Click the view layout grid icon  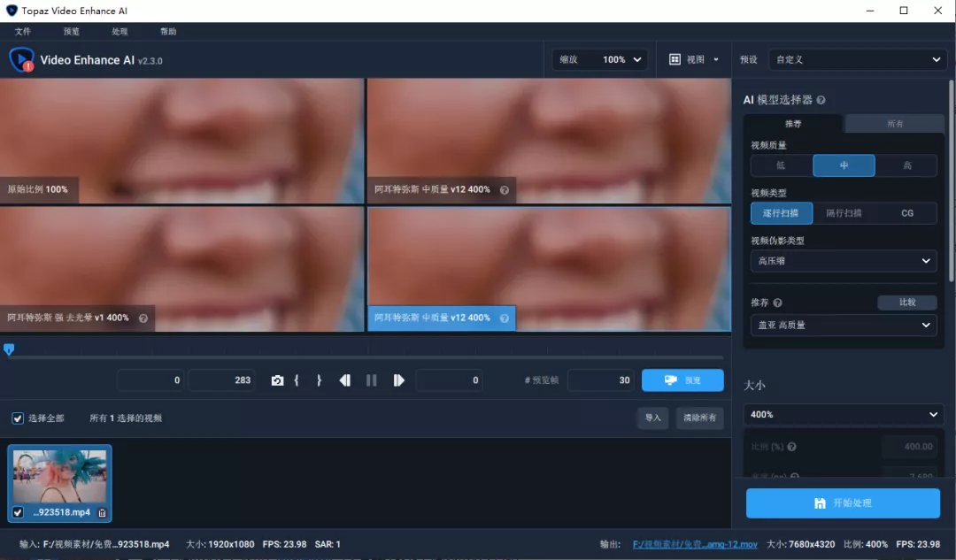coord(675,59)
